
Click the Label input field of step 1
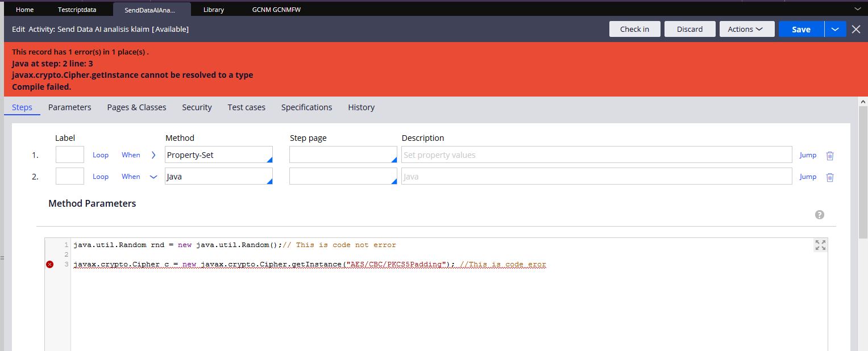69,154
